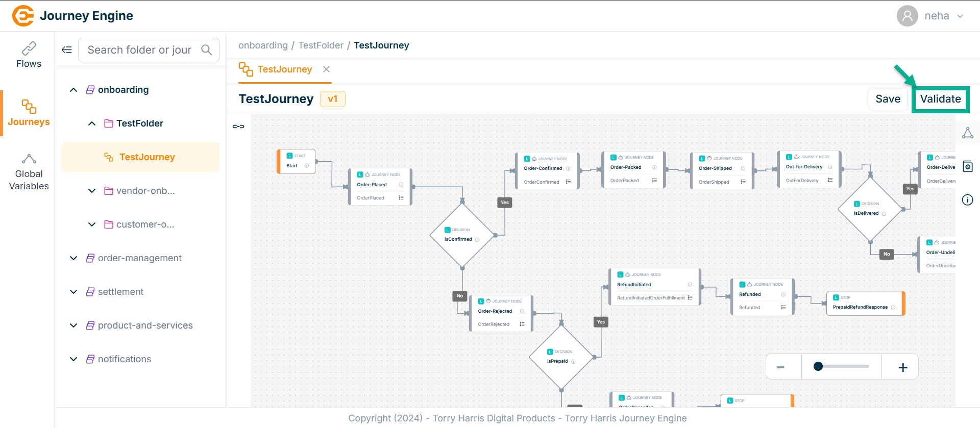Click the Validate button
Screen dimensions: 980x428
[x=940, y=99]
